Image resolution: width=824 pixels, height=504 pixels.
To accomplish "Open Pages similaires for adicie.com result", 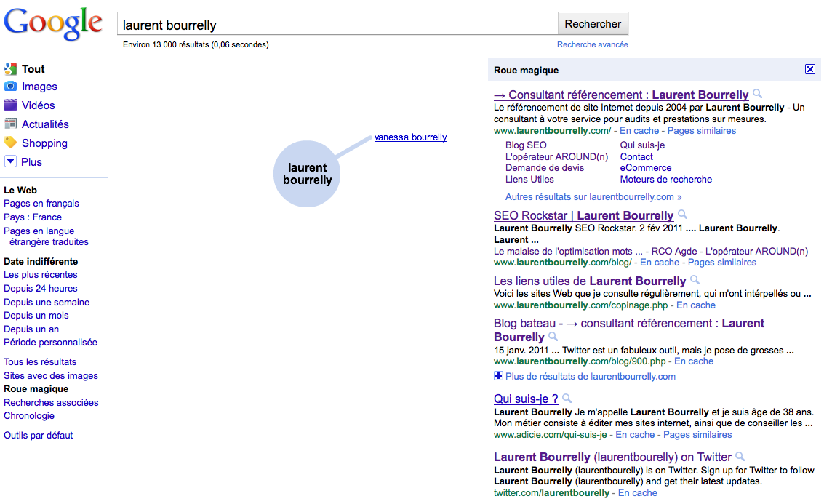I will click(x=697, y=435).
